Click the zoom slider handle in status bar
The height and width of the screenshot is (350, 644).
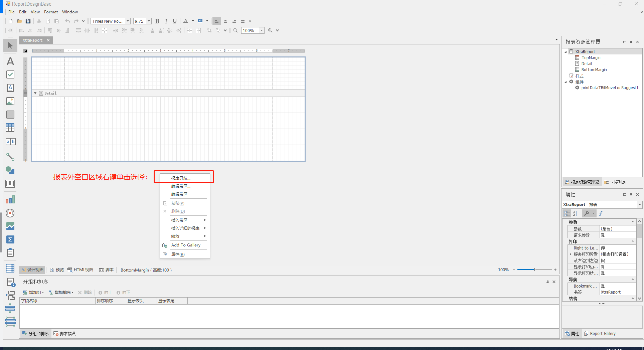coord(534,270)
